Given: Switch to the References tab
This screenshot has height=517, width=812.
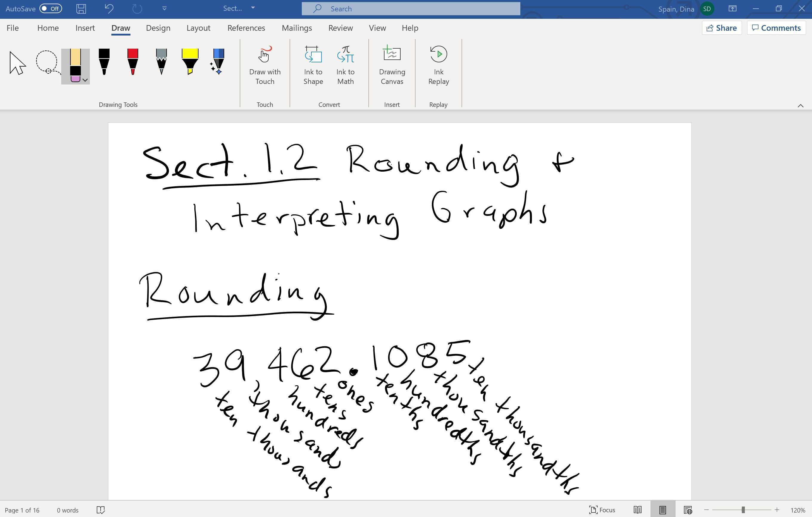Looking at the screenshot, I should (246, 28).
